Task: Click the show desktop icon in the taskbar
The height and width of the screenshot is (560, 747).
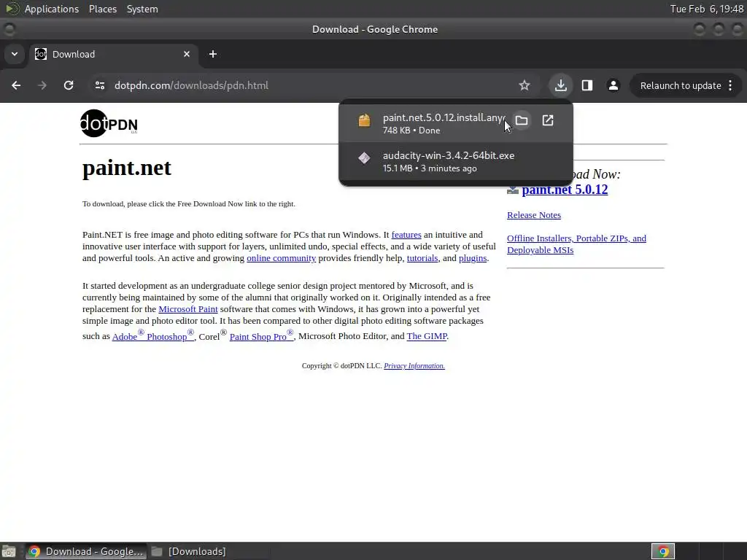Action: 9,551
